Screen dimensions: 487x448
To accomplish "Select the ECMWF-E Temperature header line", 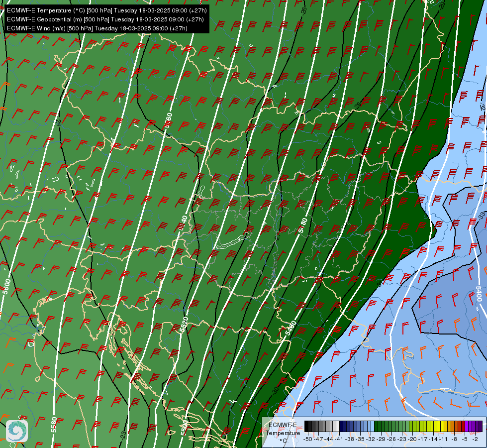I will click(106, 10).
